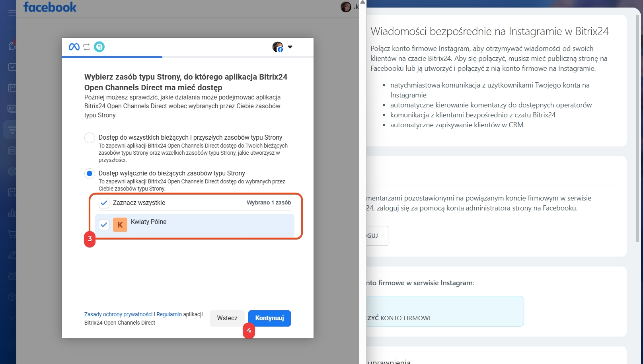
Task: Expand the account switcher arrow in dialog
Action: coord(290,47)
